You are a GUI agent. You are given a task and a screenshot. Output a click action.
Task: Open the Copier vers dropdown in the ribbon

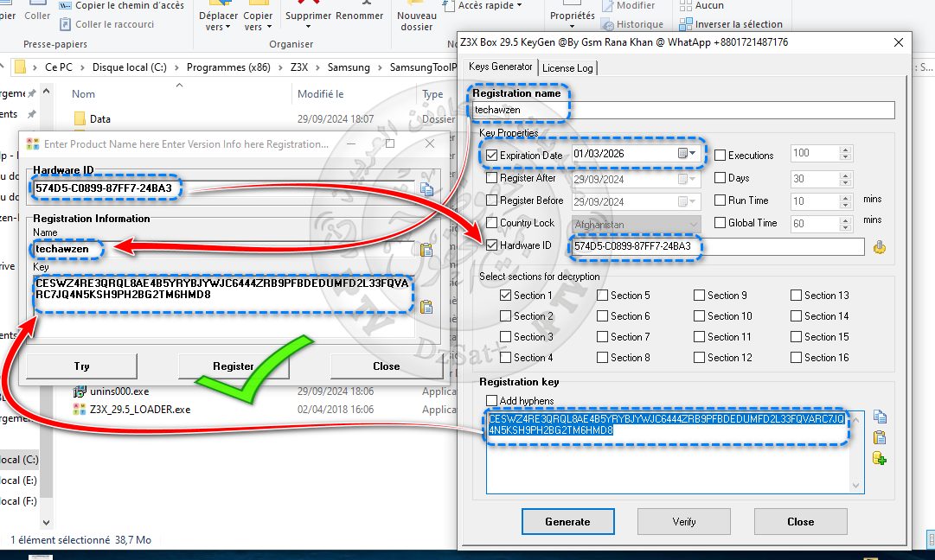point(258,21)
